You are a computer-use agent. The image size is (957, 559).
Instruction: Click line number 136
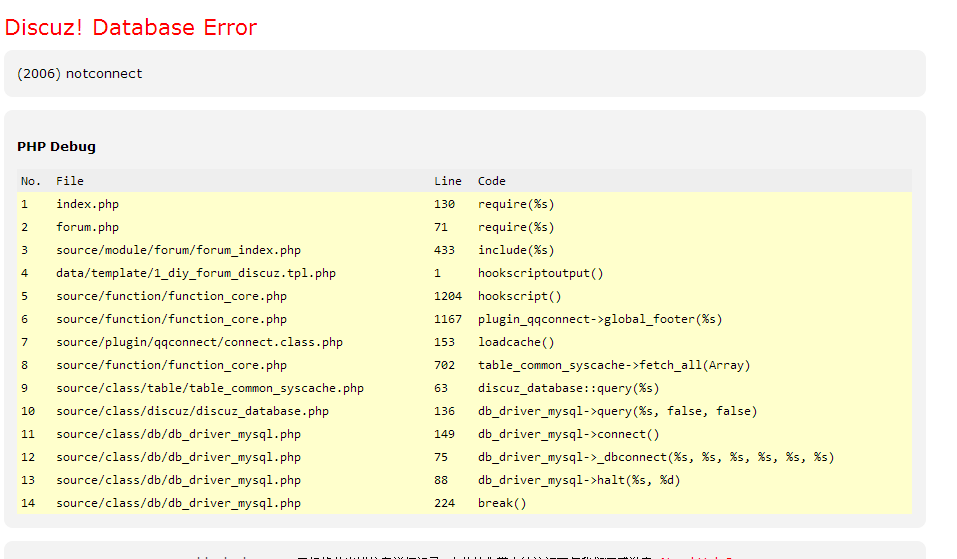coord(444,411)
